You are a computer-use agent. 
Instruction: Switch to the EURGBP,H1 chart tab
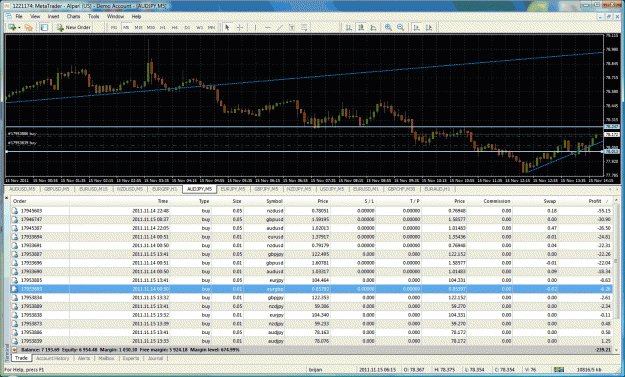tap(165, 189)
